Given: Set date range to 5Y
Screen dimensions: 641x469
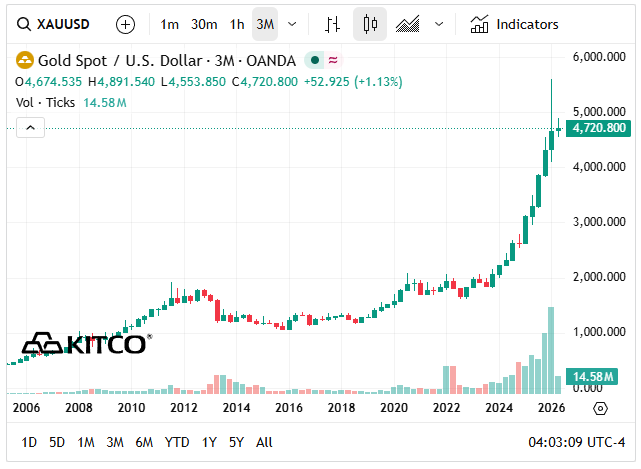Looking at the screenshot, I should point(236,442).
